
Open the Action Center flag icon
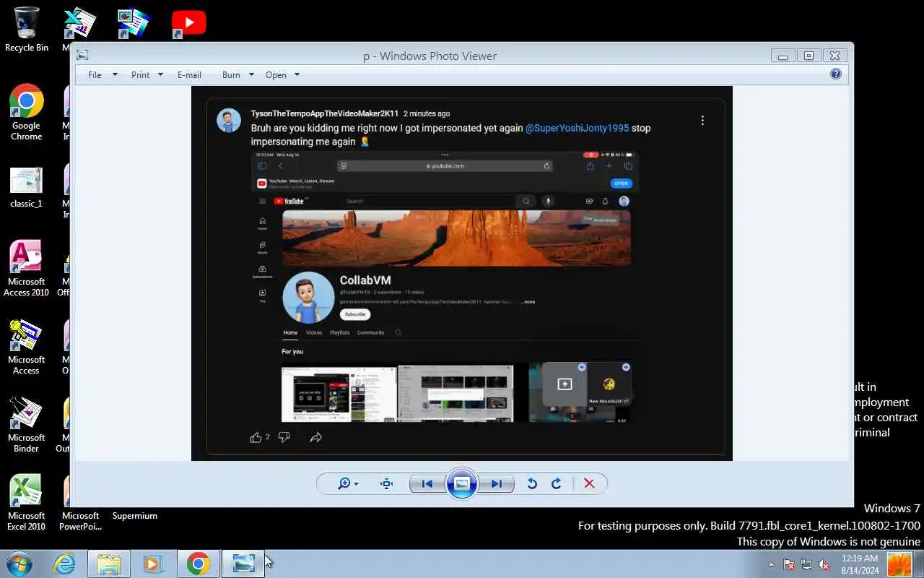click(789, 564)
